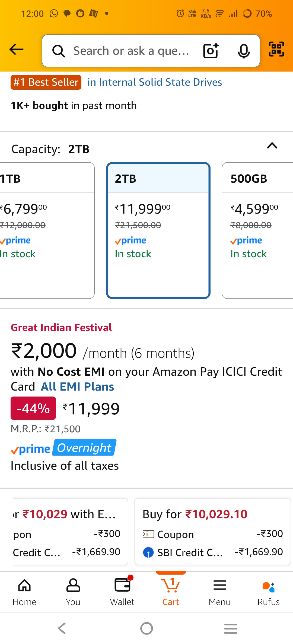
Task: Open the Wallet icon
Action: tap(122, 592)
